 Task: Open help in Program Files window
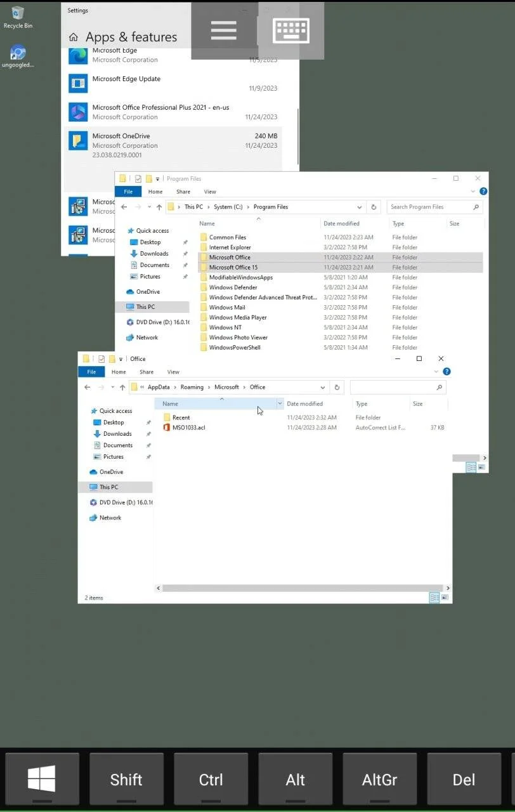pos(483,191)
